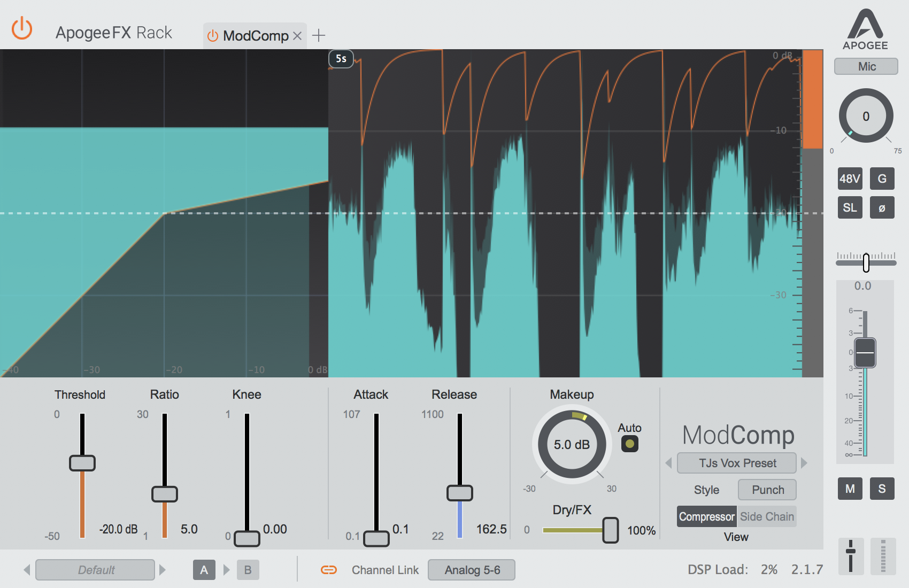Select the fader view icon

[850, 556]
